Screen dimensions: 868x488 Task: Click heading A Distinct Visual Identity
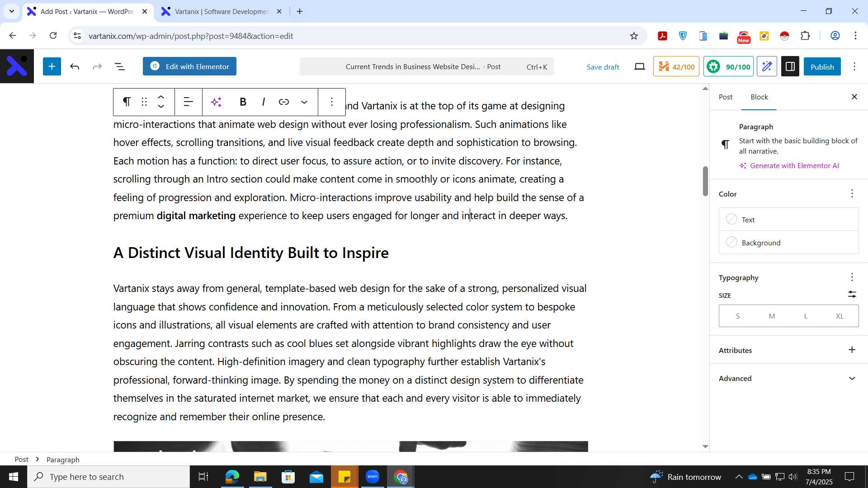tap(251, 253)
